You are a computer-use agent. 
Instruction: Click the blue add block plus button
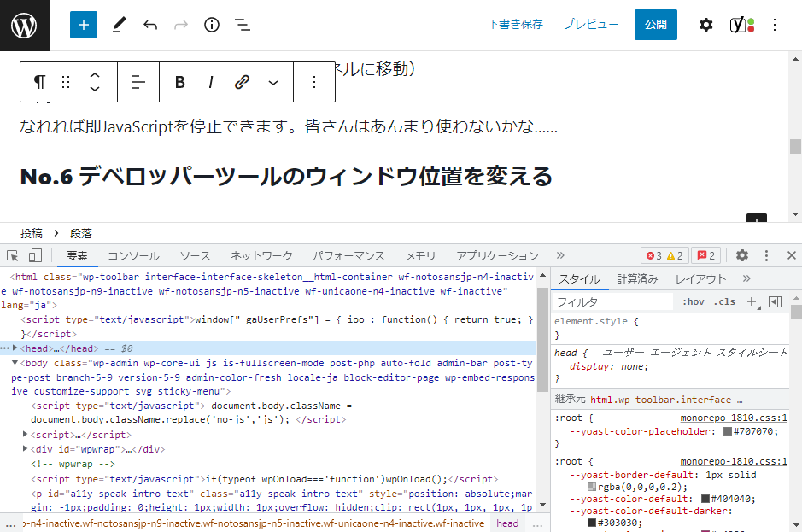(x=84, y=25)
